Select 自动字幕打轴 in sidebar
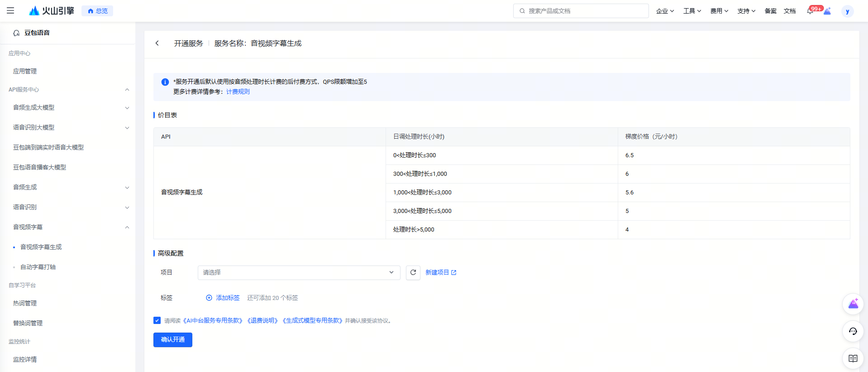 [x=38, y=267]
